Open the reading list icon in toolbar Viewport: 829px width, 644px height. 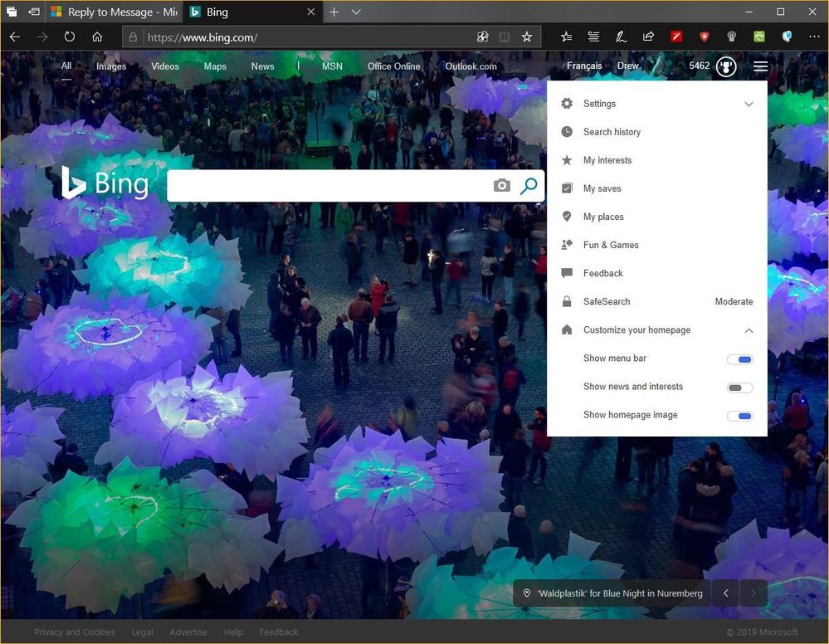[x=593, y=37]
